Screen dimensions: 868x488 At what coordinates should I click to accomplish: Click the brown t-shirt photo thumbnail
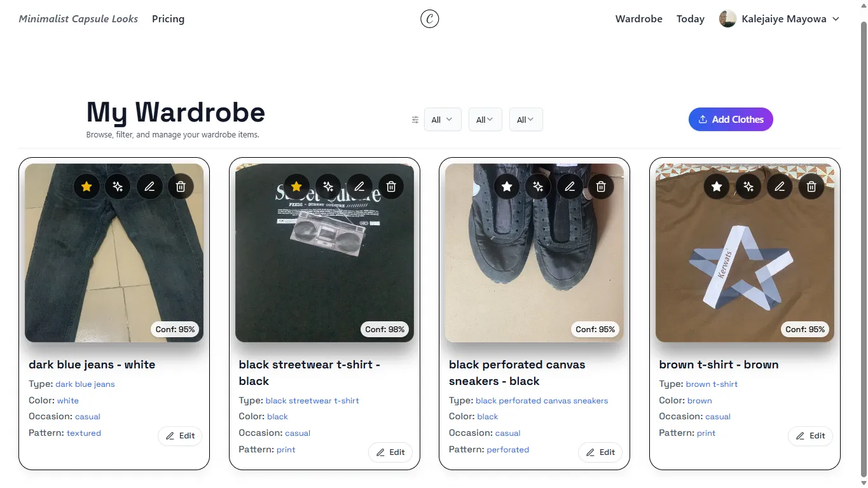[x=745, y=253]
